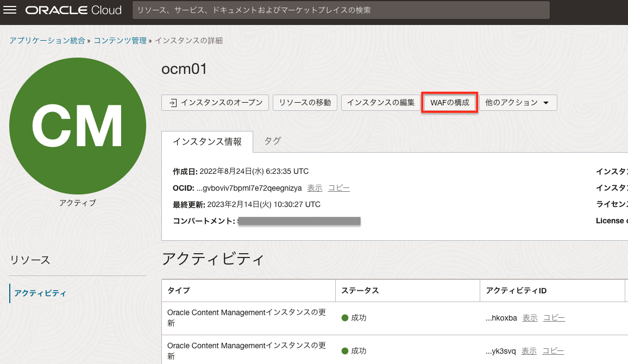Viewport: 628px width, 364px height.
Task: Open コンテンツ管理 breadcrumb link
Action: pyautogui.click(x=120, y=40)
